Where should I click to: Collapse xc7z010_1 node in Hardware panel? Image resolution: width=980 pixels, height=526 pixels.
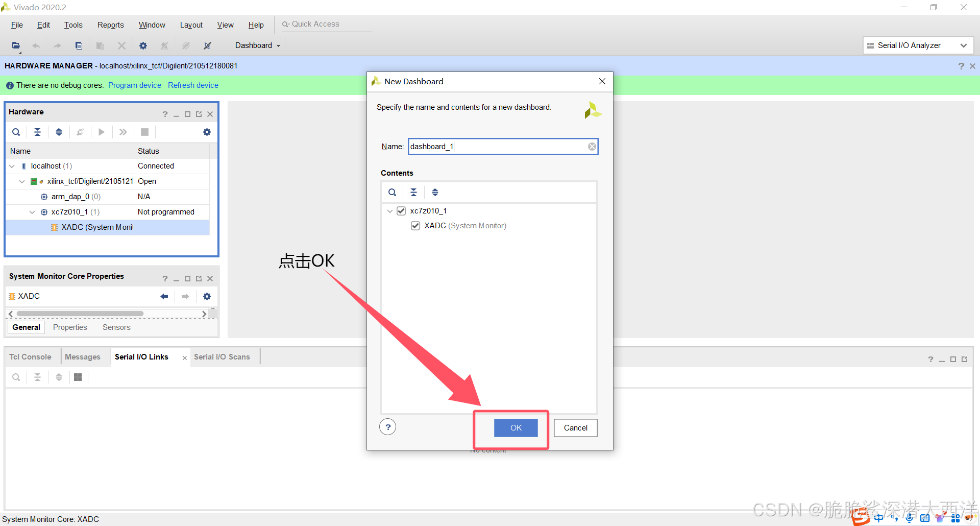pyautogui.click(x=32, y=212)
